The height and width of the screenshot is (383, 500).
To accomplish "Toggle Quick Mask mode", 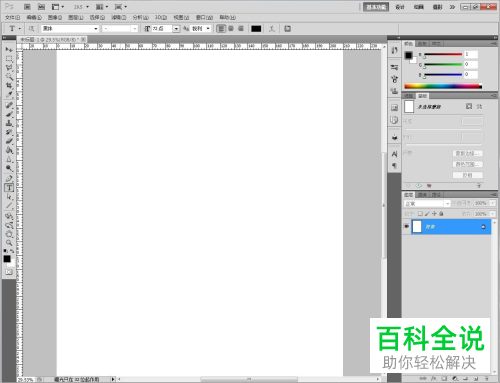I will pyautogui.click(x=9, y=272).
